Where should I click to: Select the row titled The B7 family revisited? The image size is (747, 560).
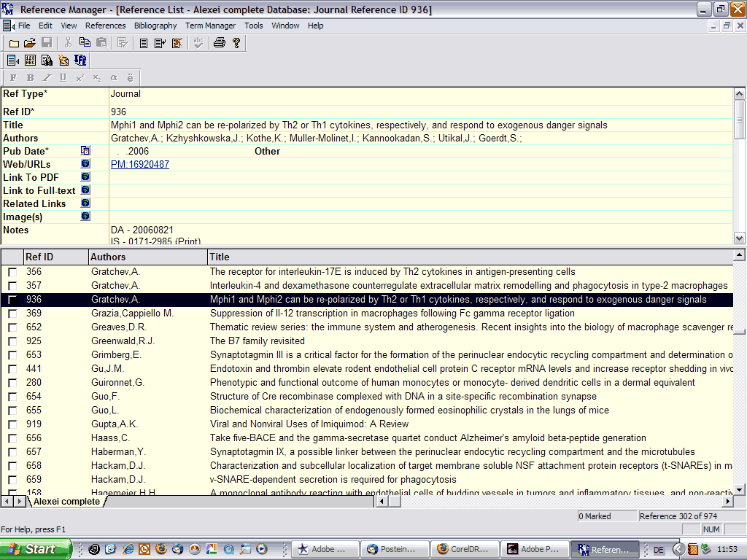(x=367, y=341)
